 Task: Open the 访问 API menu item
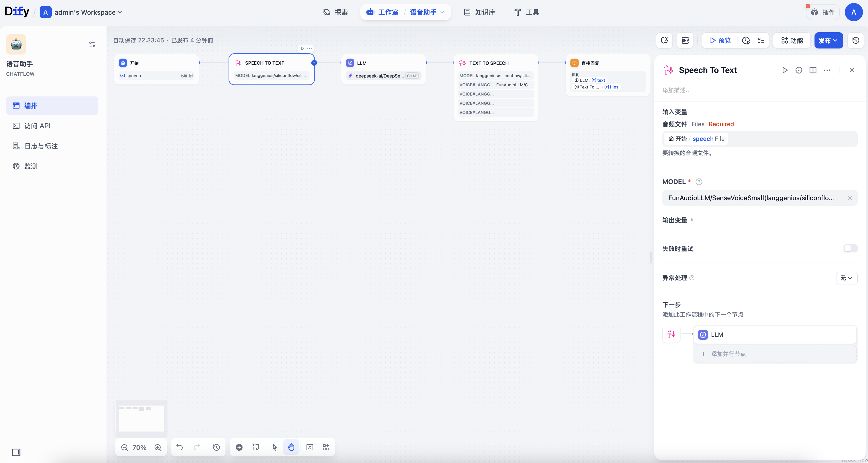37,126
